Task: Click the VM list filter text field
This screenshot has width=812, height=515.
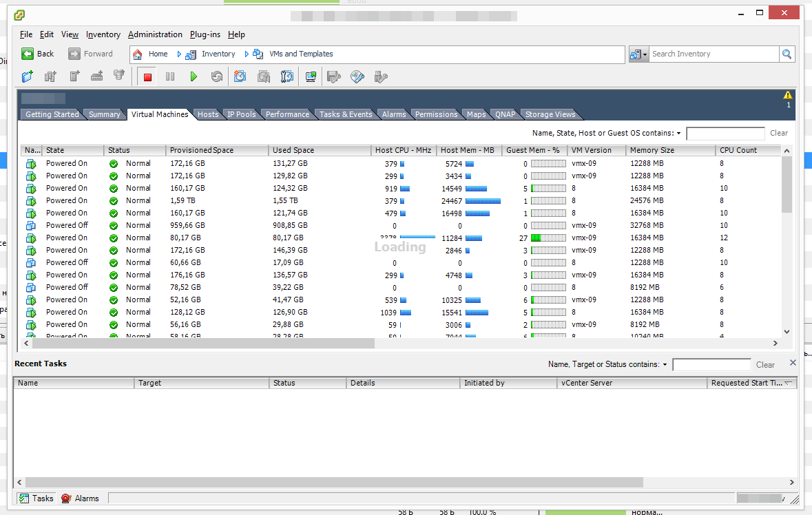Action: coord(725,134)
